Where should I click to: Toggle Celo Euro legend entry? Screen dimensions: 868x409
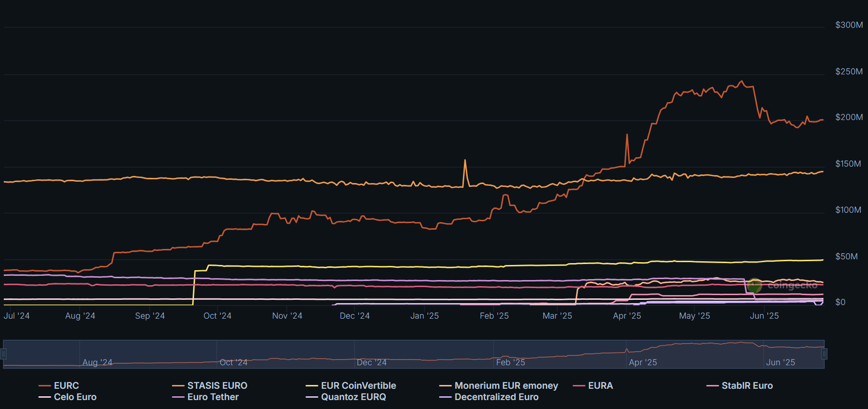68,397
